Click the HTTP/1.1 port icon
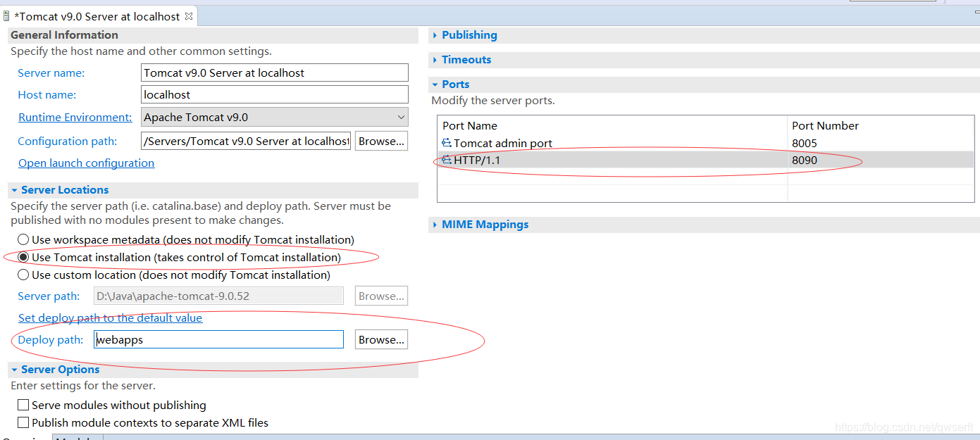The width and height of the screenshot is (980, 440). (447, 160)
